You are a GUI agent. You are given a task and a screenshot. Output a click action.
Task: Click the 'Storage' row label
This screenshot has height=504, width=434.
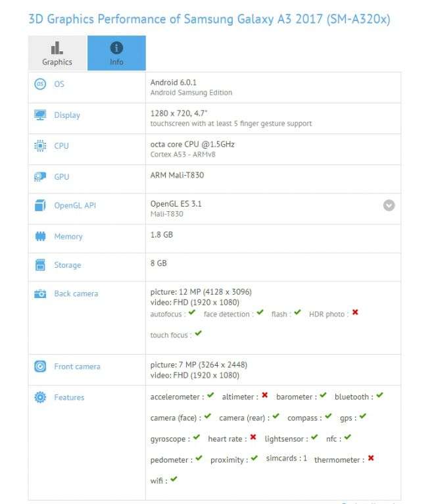click(68, 265)
